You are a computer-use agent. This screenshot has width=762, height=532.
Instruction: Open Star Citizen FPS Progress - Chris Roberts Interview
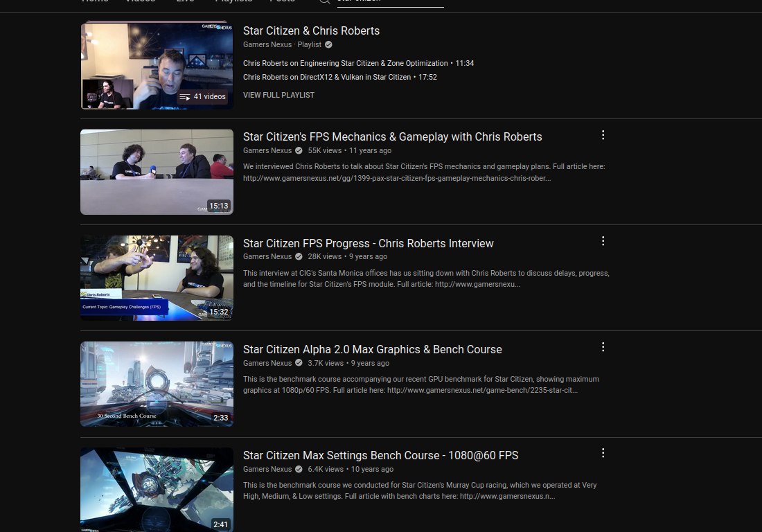368,243
